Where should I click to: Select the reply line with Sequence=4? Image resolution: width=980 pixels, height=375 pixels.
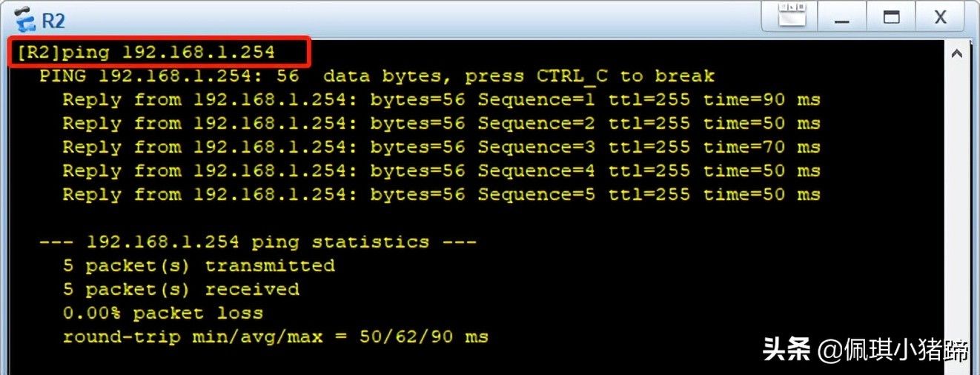click(x=441, y=170)
